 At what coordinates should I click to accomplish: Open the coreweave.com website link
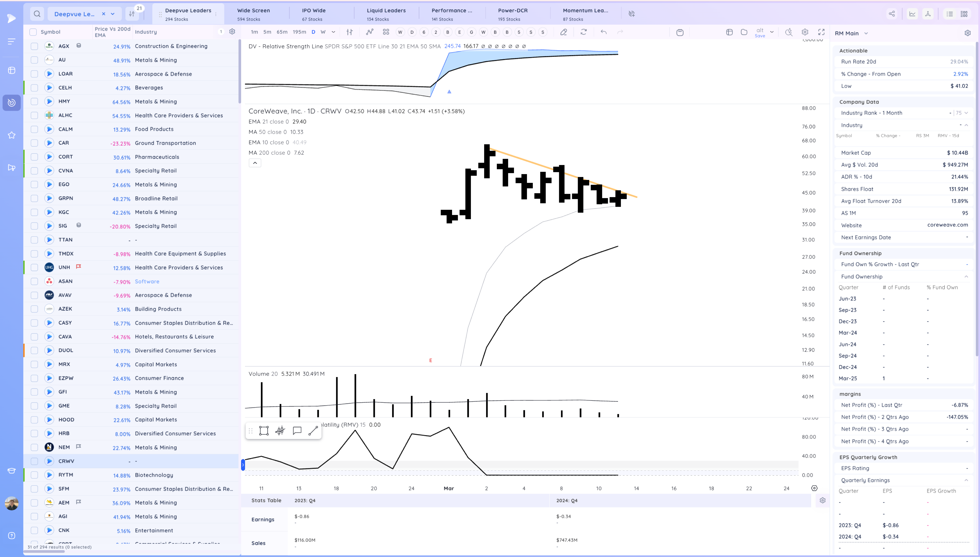pos(947,225)
